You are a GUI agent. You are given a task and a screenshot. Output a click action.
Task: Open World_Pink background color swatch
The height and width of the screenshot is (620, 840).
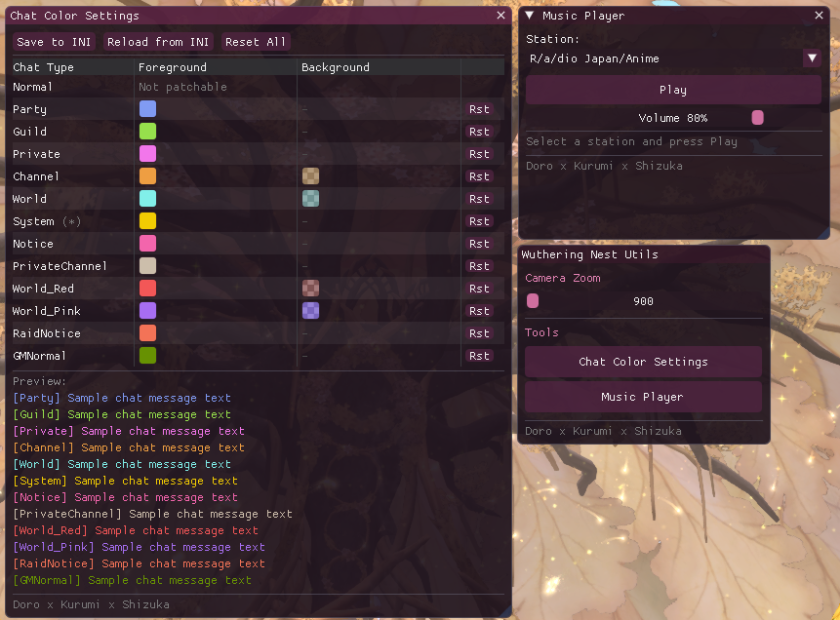[x=310, y=311]
